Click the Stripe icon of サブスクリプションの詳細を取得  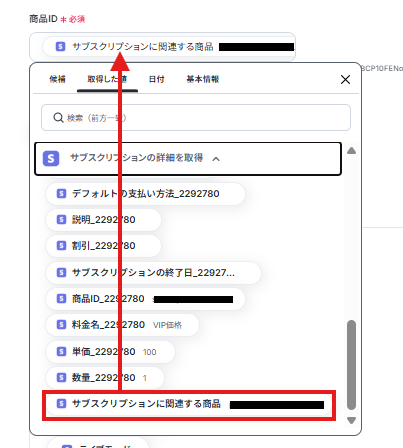point(51,159)
